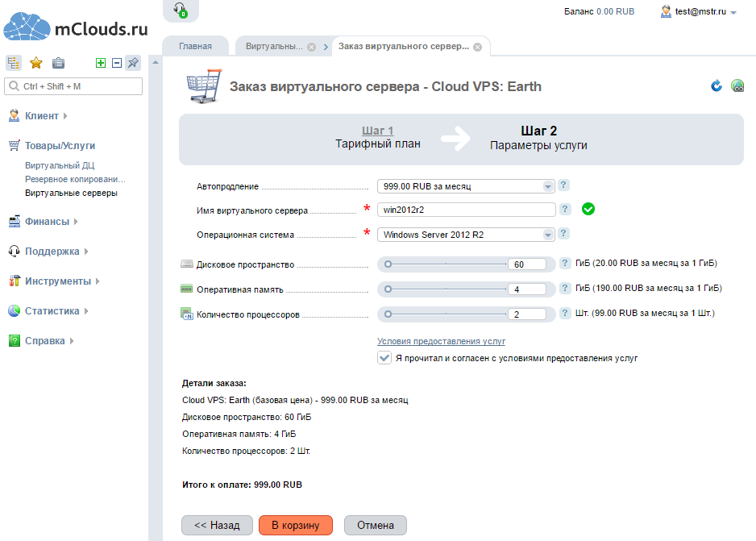The height and width of the screenshot is (541, 756).
Task: Open the test@mstr.ru account dropdown arrow
Action: [x=733, y=13]
